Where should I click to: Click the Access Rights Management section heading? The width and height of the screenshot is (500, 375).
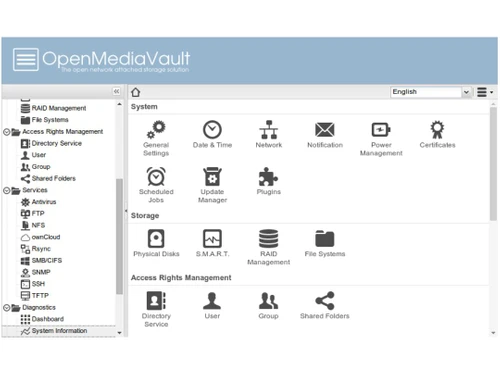[x=181, y=278]
